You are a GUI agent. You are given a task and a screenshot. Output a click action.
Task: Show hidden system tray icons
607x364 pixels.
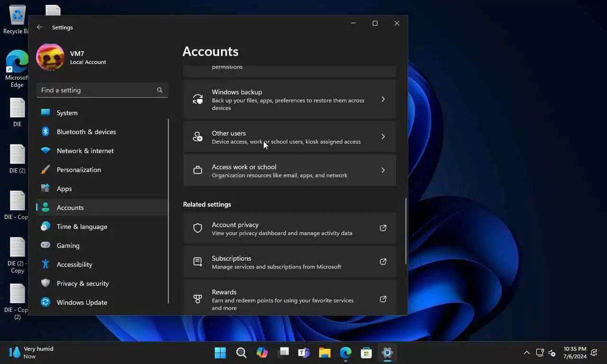(x=526, y=353)
